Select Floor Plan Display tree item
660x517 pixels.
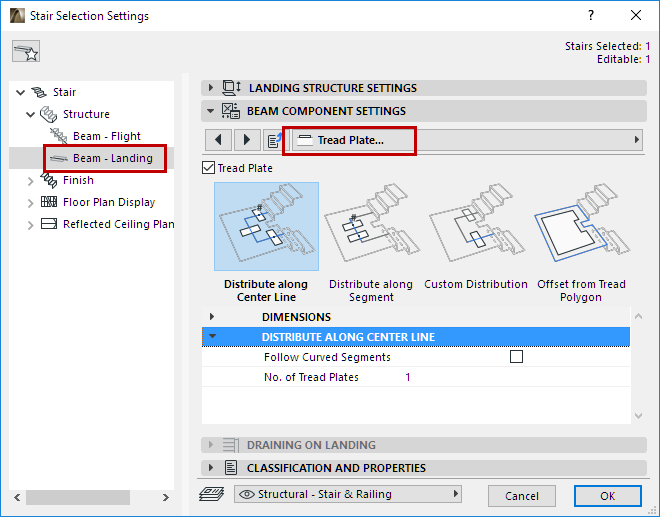click(x=109, y=202)
